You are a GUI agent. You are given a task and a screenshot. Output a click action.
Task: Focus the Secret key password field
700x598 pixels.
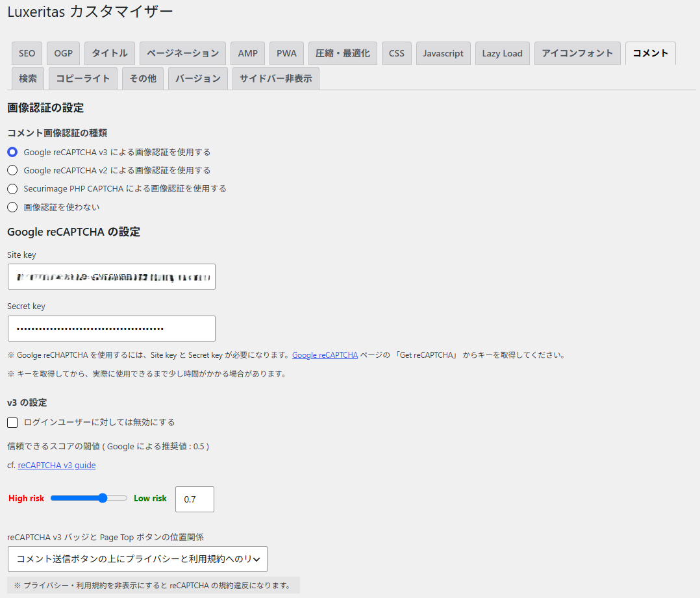pyautogui.click(x=112, y=329)
